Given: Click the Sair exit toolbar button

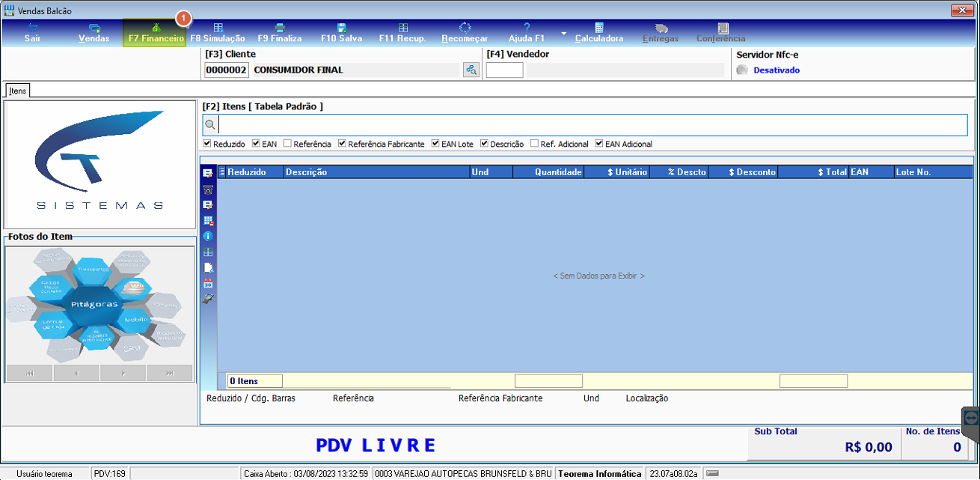Looking at the screenshot, I should click(32, 33).
